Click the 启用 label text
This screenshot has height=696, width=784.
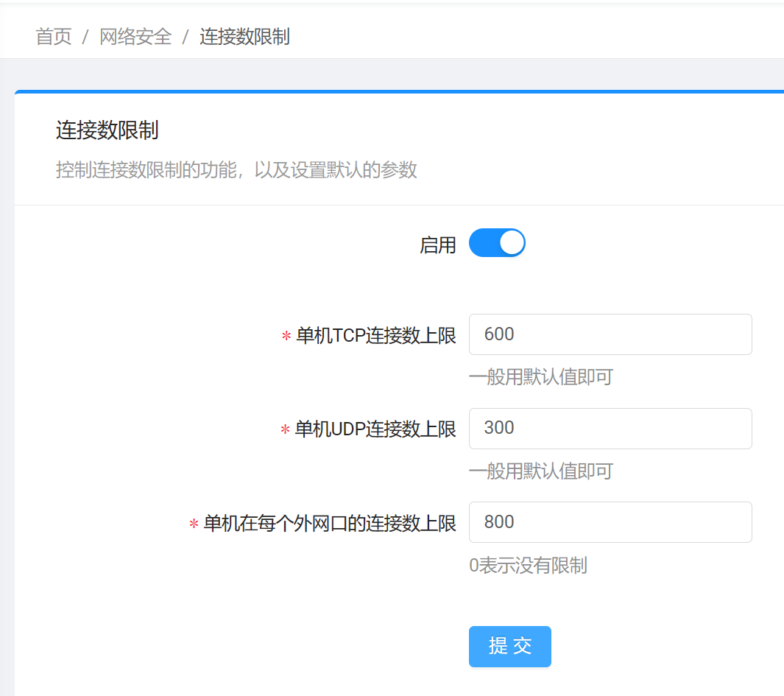pos(438,245)
